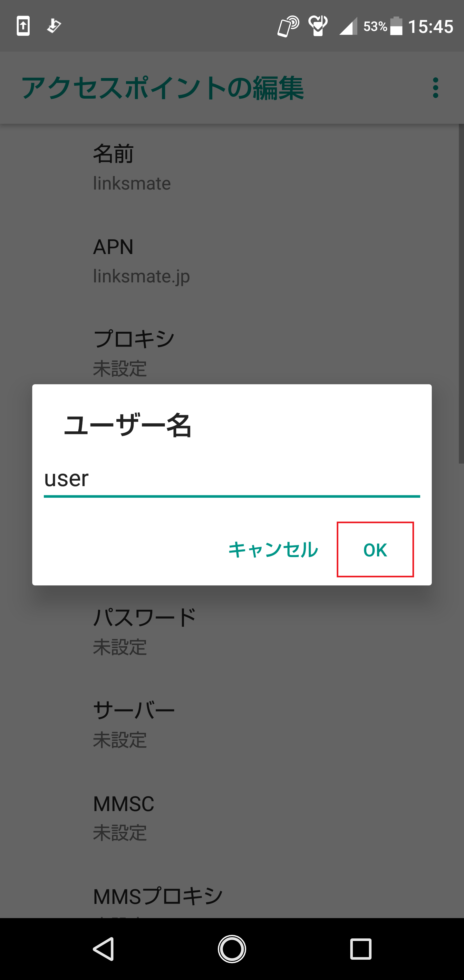Open the 名前 setting showing linksmate
Viewport: 464px width, 980px height.
152,167
